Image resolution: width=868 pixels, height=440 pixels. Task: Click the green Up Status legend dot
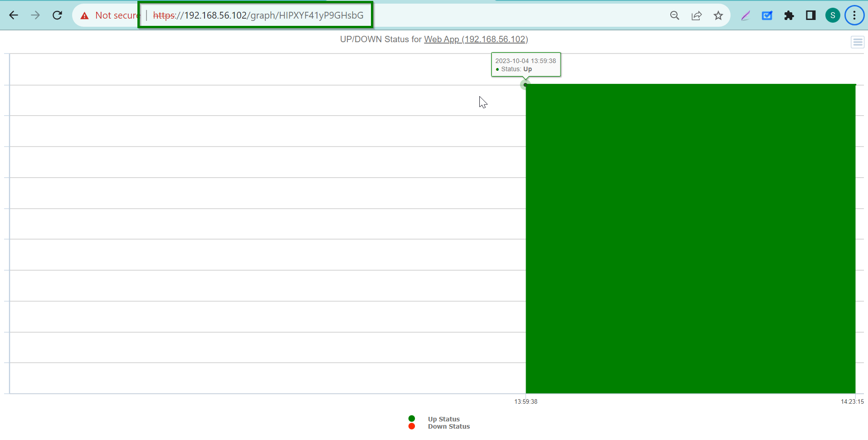click(412, 419)
